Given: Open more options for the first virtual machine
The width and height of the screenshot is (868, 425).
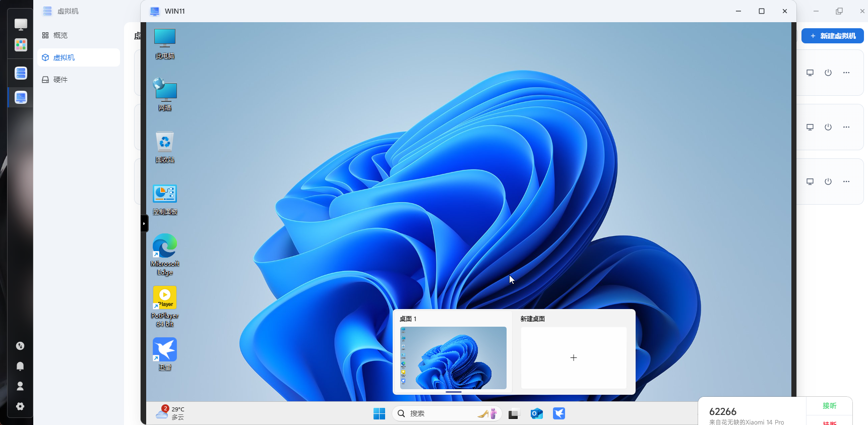Looking at the screenshot, I should pos(846,73).
